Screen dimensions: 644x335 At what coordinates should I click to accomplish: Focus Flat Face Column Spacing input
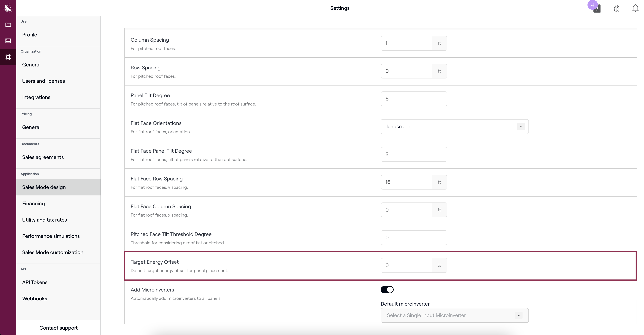click(406, 210)
